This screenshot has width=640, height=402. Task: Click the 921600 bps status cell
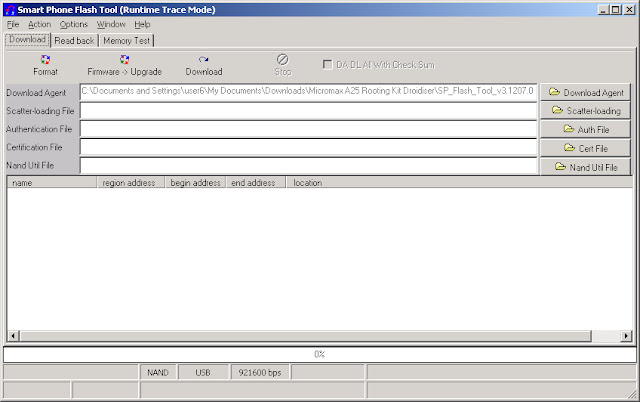pyautogui.click(x=260, y=373)
